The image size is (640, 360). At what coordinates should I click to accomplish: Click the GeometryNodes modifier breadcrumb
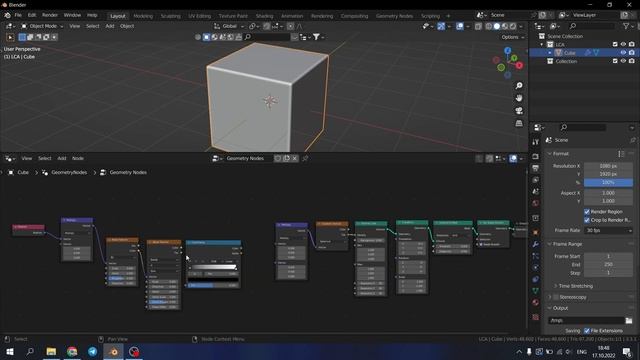[x=69, y=173]
